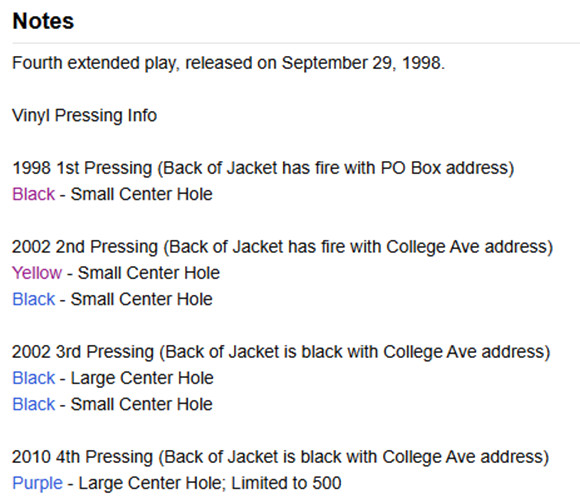The height and width of the screenshot is (504, 580).
Task: Open the Yellow vinyl link
Action: (37, 273)
